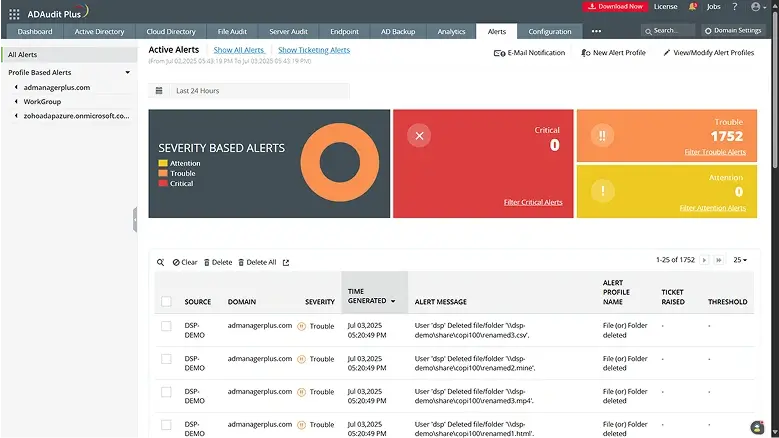
Task: Collapse the left sidebar handle
Action: (135, 219)
